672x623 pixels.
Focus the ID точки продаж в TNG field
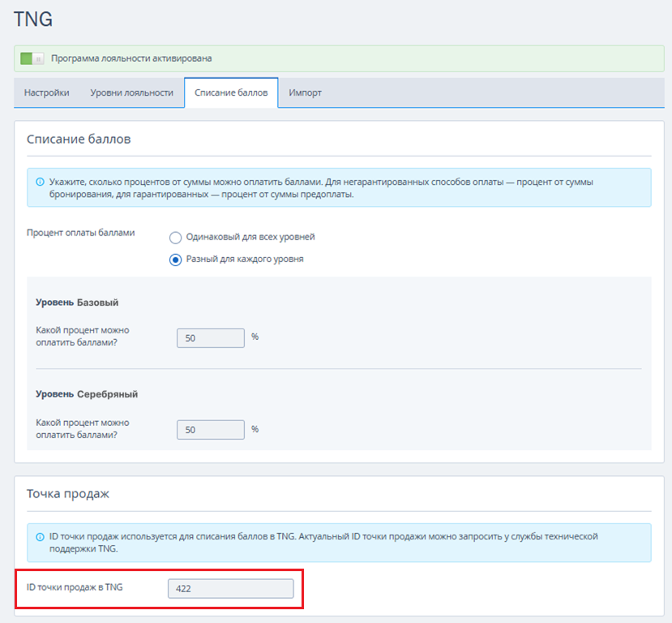point(230,588)
